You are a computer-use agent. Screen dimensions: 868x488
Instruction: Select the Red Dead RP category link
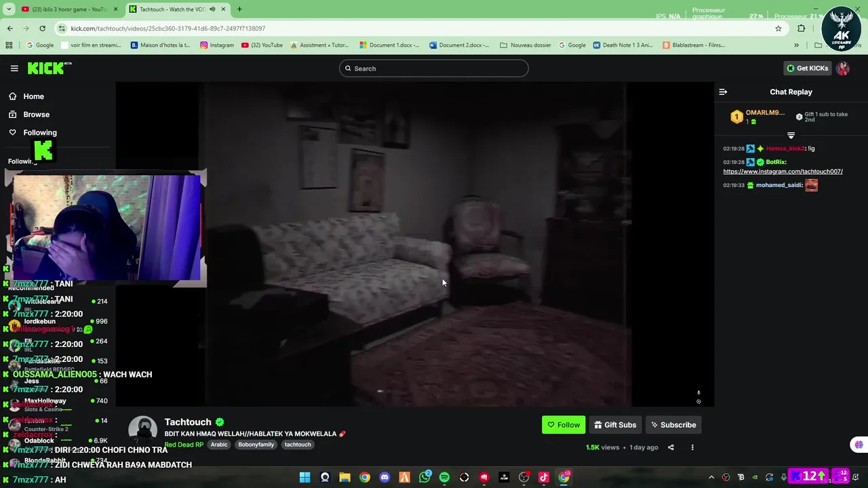[184, 445]
